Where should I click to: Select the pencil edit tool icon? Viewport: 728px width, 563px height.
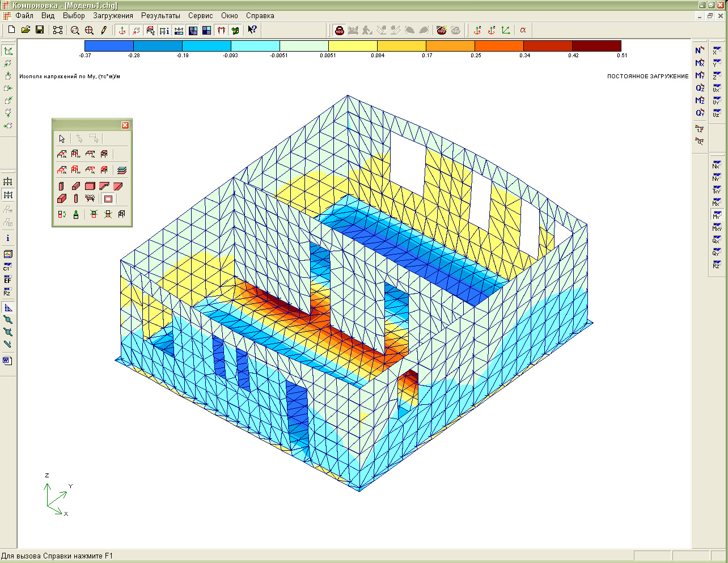pos(104,30)
